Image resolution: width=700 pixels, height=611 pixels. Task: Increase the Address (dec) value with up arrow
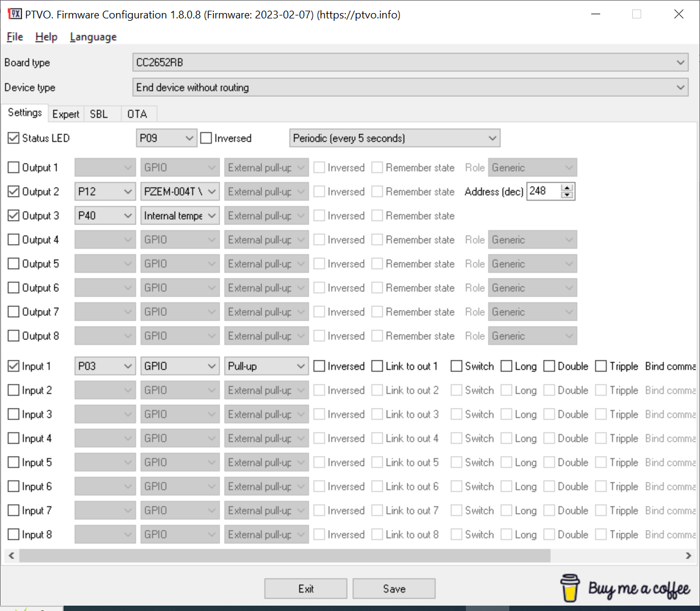567,188
